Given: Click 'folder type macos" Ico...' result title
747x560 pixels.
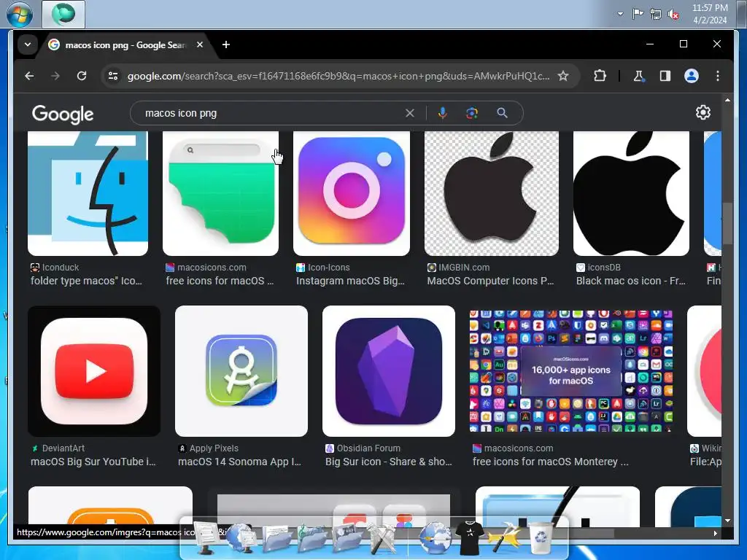Looking at the screenshot, I should 86,281.
